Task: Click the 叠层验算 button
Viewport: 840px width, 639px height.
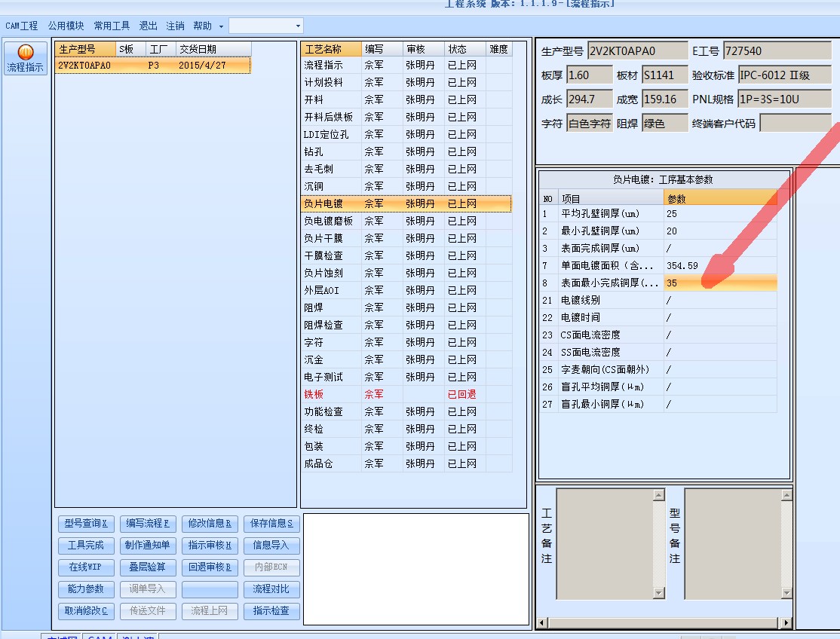Action: coord(148,567)
